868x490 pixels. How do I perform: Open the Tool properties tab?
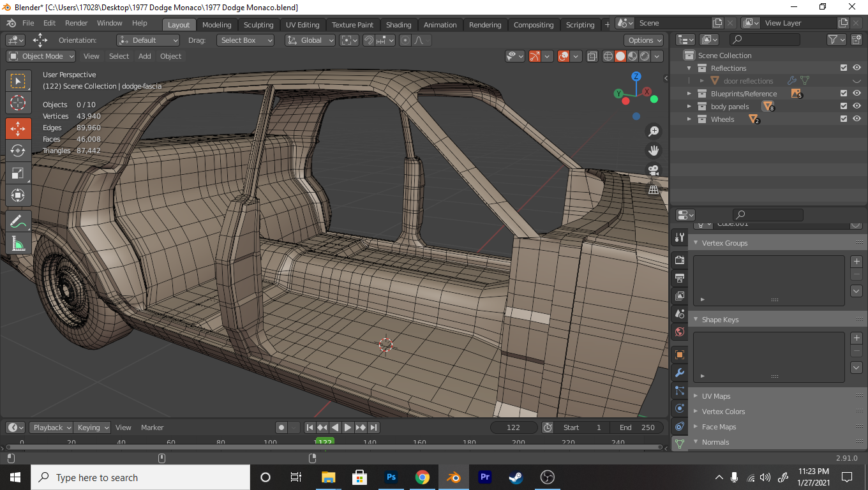point(680,237)
